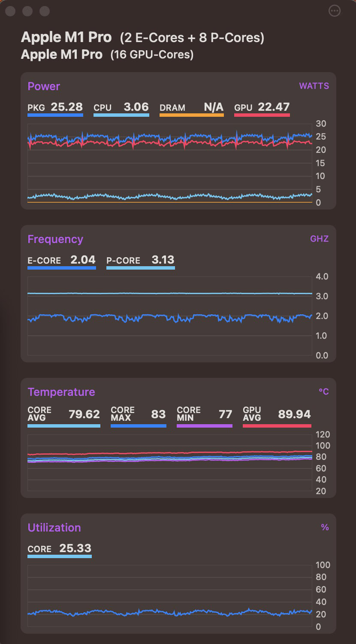
Task: Click the zoom window button
Action: [45, 11]
